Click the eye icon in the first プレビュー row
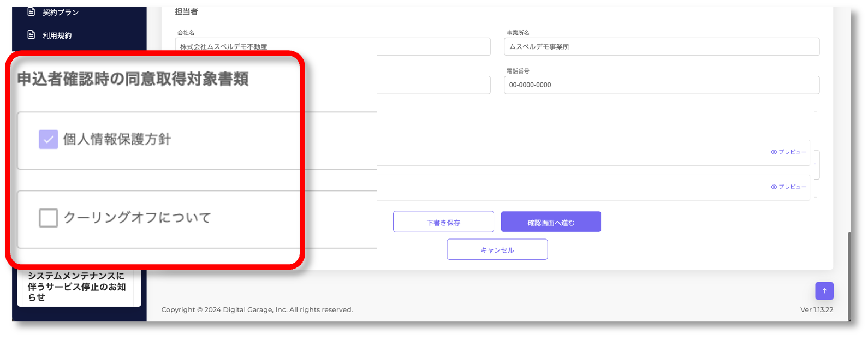This screenshot has width=868, height=340. click(x=774, y=152)
